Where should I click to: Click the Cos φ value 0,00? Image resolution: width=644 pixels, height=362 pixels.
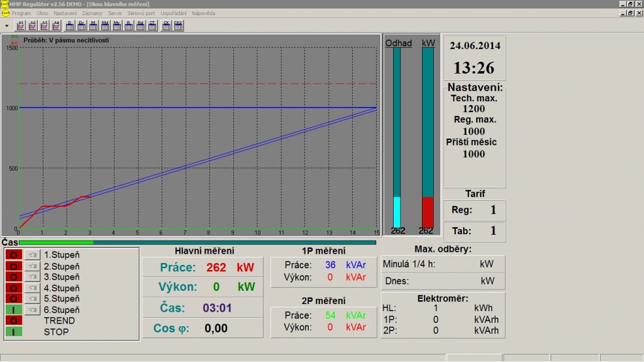pyautogui.click(x=216, y=328)
